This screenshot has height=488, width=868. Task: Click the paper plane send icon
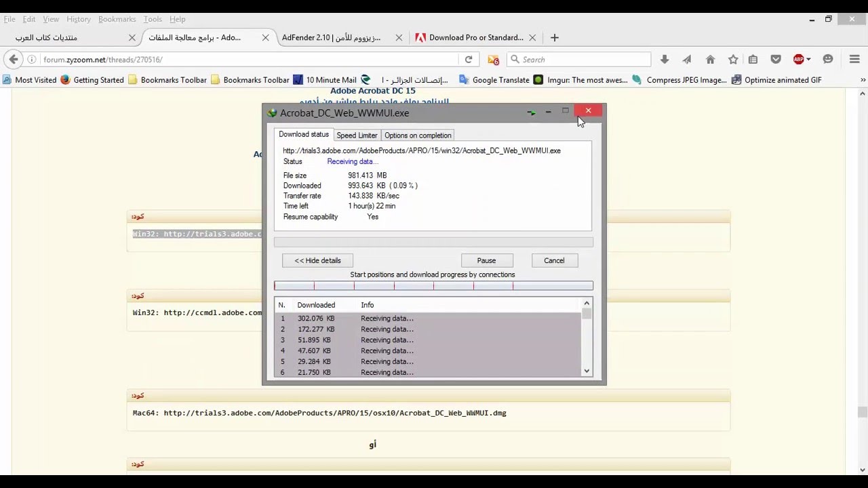point(687,60)
